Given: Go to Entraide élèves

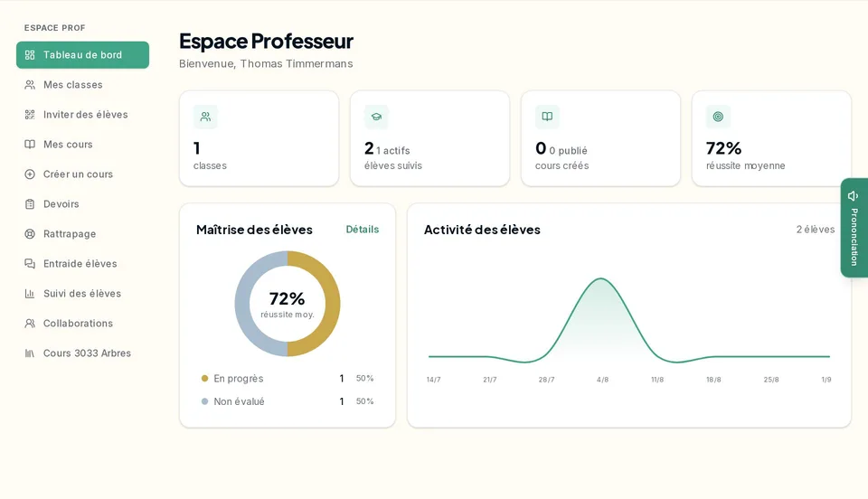Looking at the screenshot, I should [x=82, y=264].
